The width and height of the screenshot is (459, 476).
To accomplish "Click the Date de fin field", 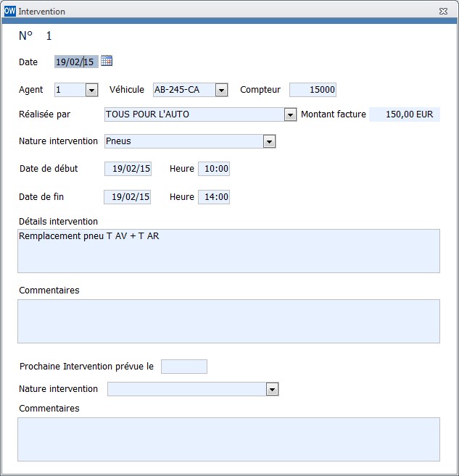I will pyautogui.click(x=128, y=197).
